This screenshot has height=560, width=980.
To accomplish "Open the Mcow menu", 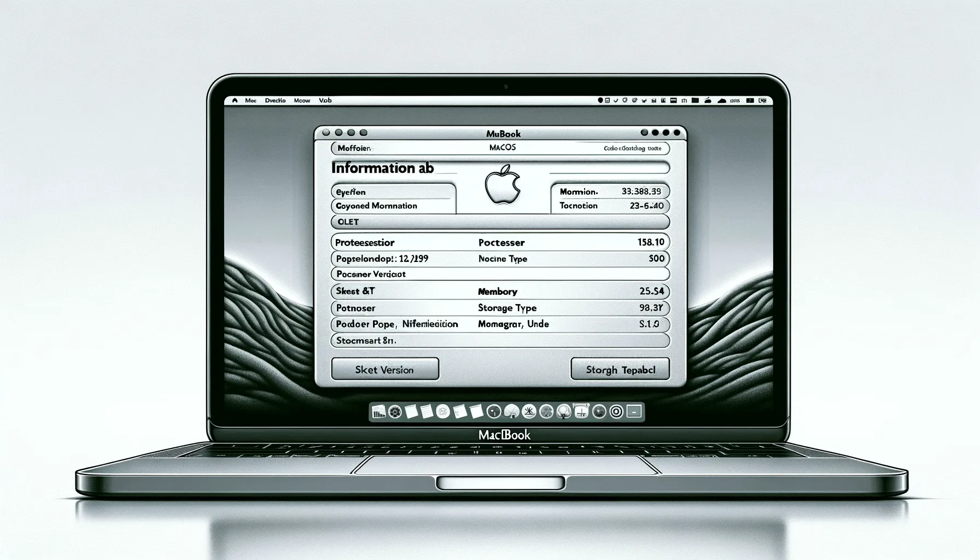I will (302, 101).
